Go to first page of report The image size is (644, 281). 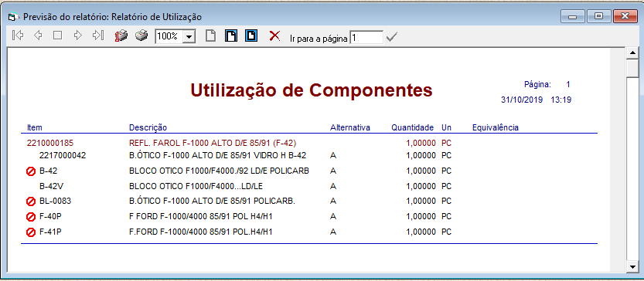(18, 36)
